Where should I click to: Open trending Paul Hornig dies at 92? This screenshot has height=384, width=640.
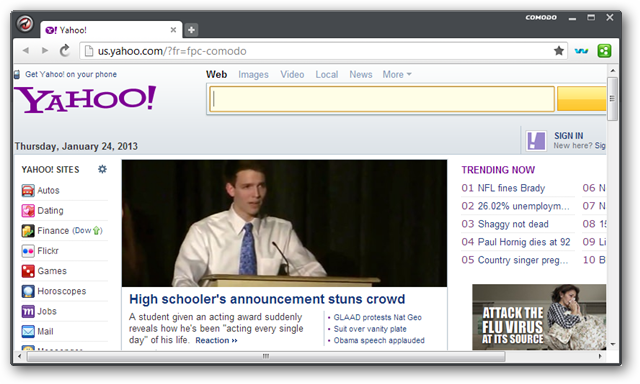click(524, 242)
